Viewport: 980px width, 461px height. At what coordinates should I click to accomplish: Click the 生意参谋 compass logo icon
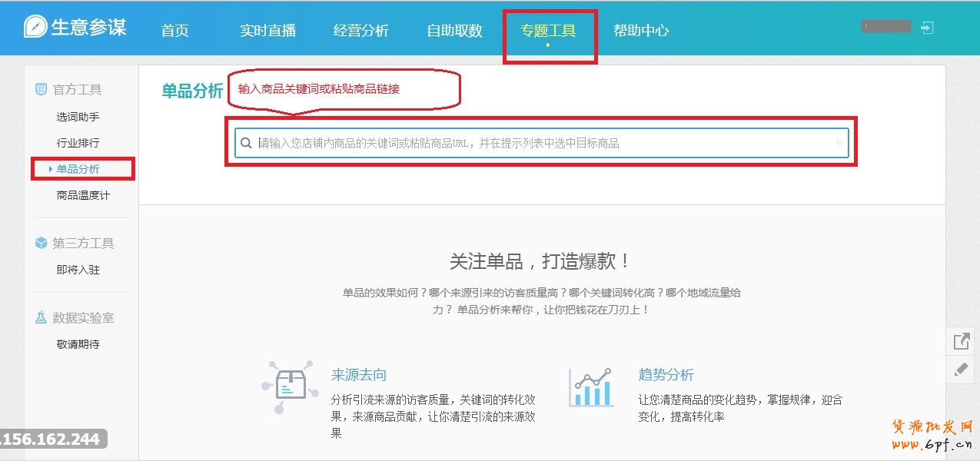click(x=35, y=27)
